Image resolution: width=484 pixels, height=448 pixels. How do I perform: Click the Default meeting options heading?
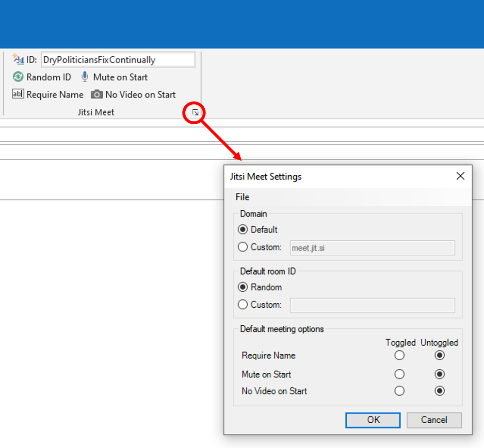[282, 329]
